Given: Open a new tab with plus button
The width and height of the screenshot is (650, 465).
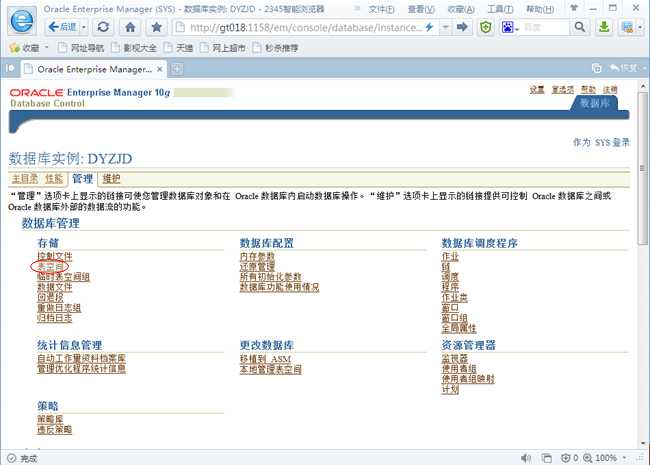Looking at the screenshot, I should click(176, 69).
